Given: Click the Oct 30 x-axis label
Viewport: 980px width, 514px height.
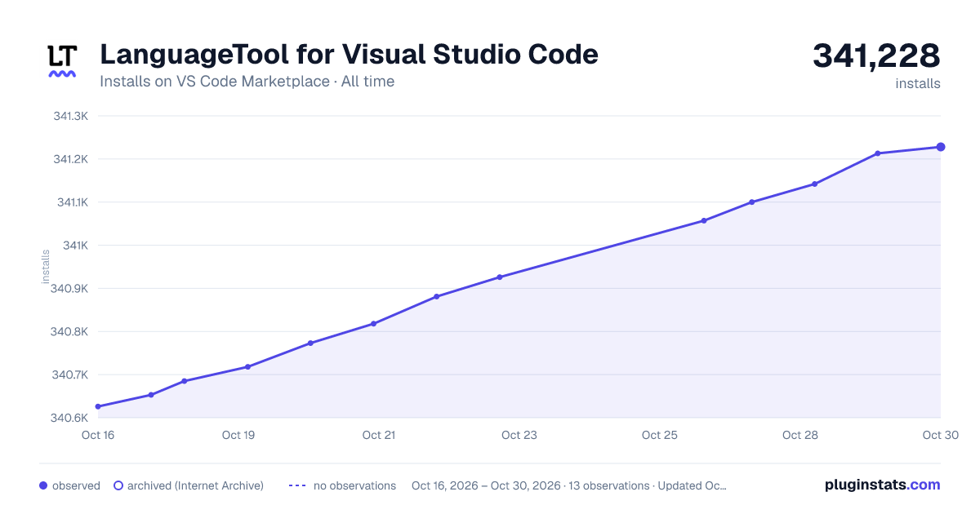Looking at the screenshot, I should coord(939,435).
